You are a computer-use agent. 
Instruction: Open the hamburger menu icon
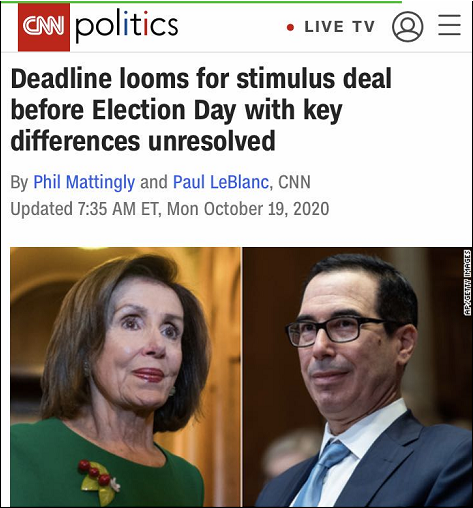(x=449, y=25)
